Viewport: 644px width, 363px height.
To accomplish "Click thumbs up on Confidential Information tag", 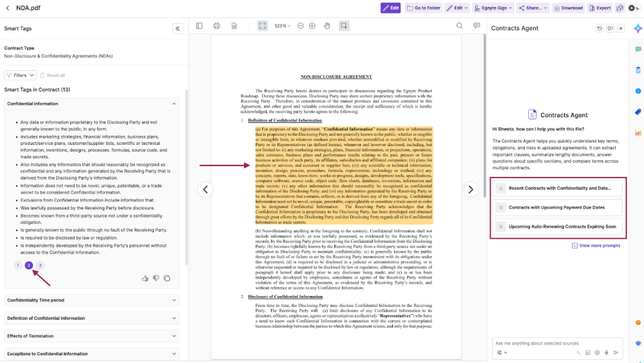I will (x=145, y=278).
